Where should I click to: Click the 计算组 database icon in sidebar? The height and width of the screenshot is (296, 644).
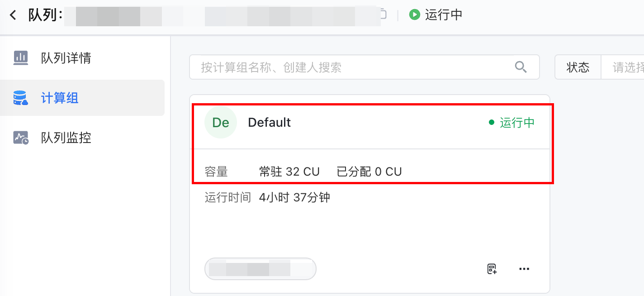coord(21,98)
